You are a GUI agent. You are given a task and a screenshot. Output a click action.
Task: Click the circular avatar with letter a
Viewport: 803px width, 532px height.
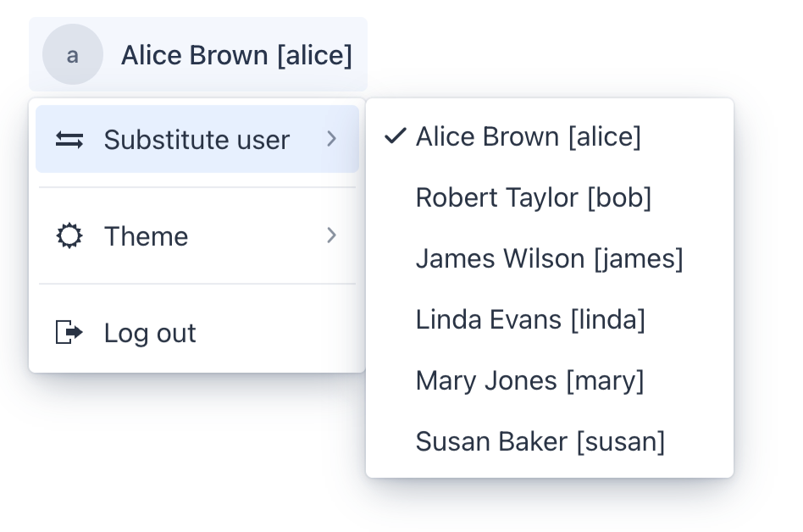coord(72,55)
